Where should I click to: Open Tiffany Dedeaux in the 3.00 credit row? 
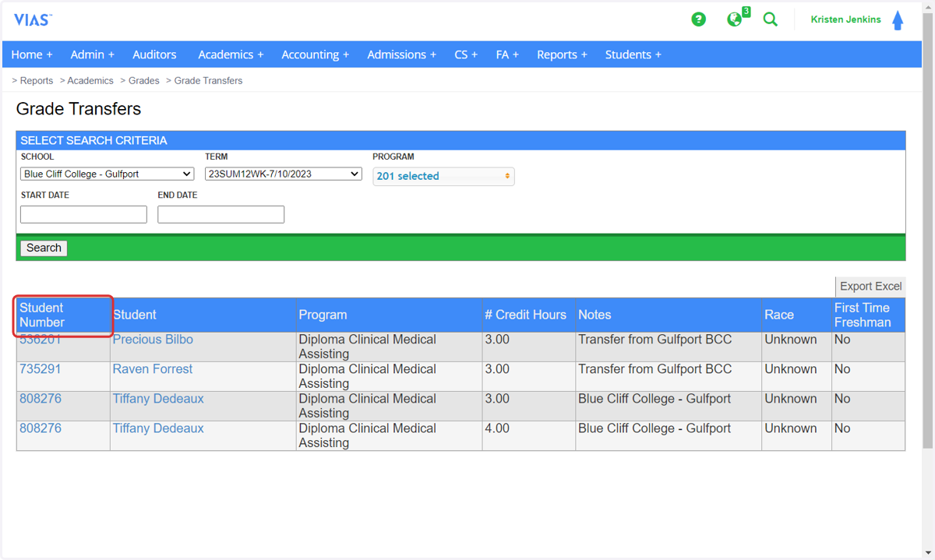[158, 399]
